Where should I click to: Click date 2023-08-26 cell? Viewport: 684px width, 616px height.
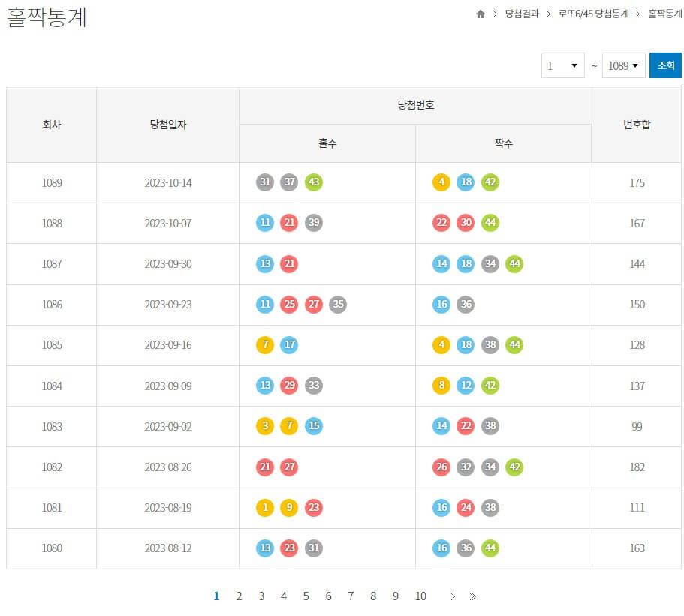click(168, 467)
